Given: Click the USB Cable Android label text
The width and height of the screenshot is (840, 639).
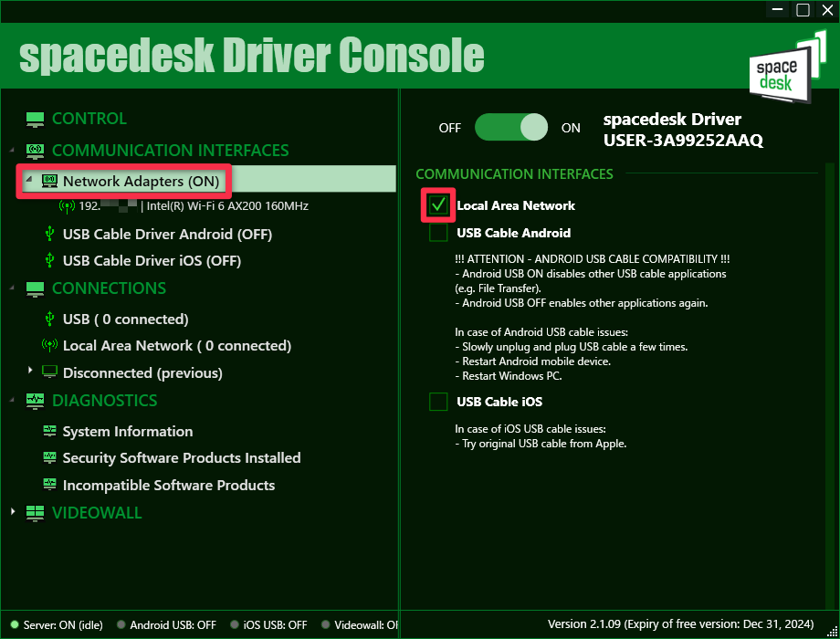Looking at the screenshot, I should (513, 233).
